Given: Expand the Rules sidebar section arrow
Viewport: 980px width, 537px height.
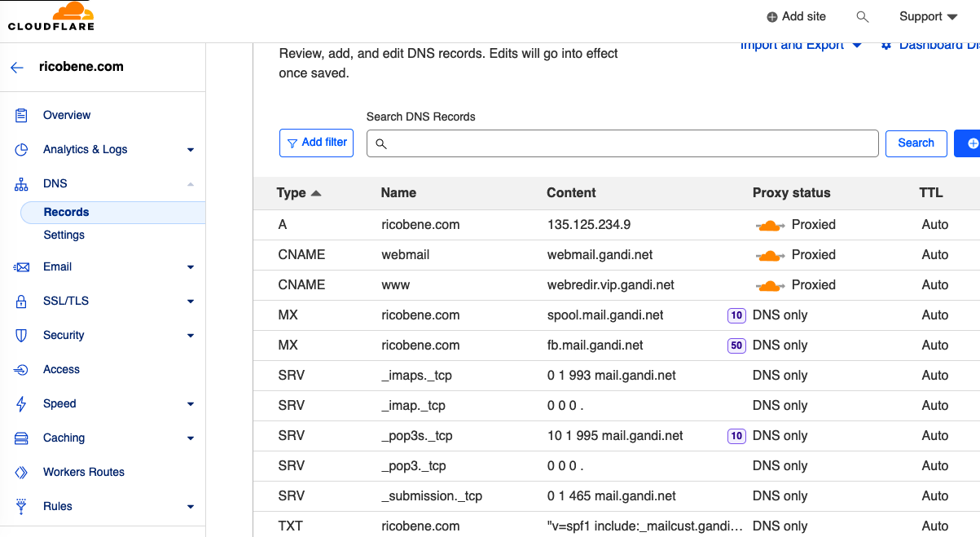Looking at the screenshot, I should [x=191, y=507].
